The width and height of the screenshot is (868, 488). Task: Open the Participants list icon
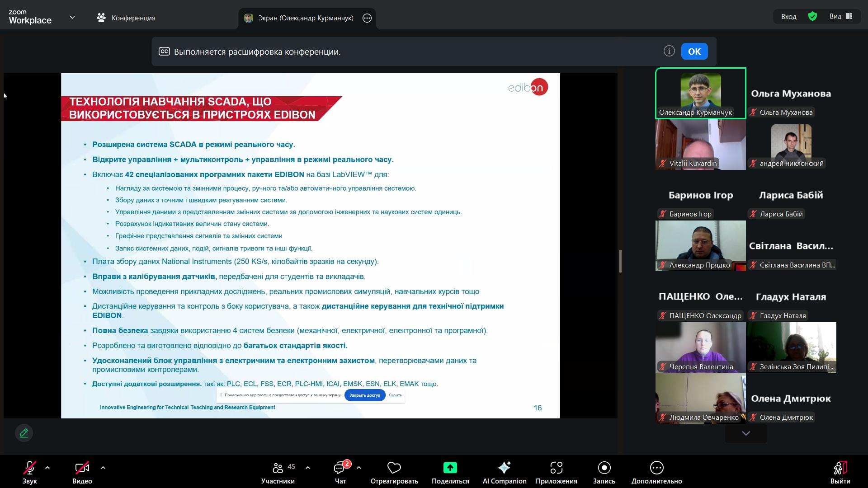point(278,468)
